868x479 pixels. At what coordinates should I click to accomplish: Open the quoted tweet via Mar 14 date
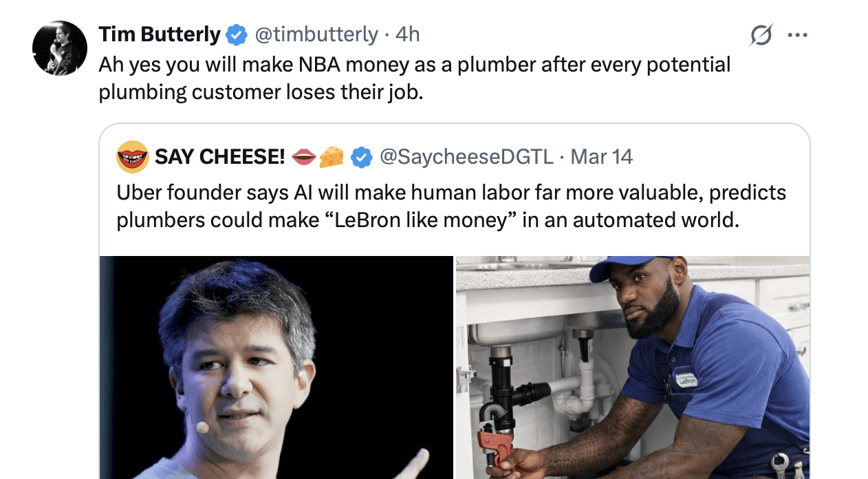(x=601, y=156)
